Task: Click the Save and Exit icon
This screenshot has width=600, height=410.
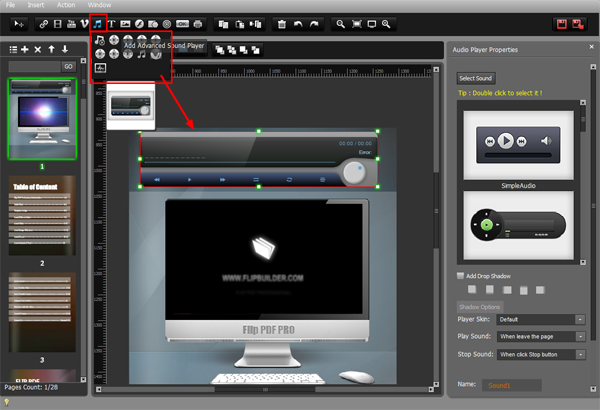Action: pyautogui.click(x=578, y=24)
